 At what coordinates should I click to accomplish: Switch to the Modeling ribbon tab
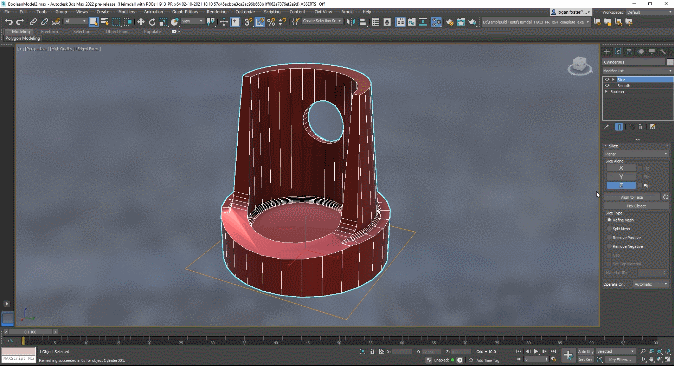coord(20,32)
